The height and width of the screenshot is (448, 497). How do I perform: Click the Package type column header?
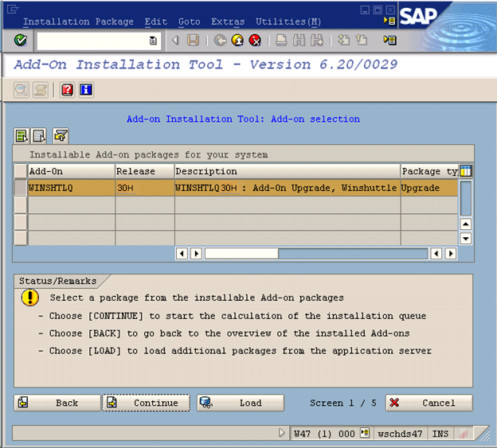click(x=429, y=171)
